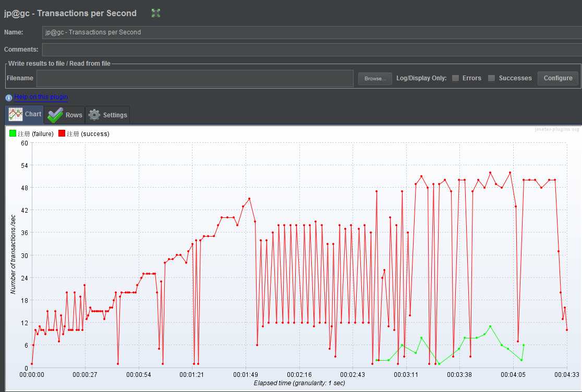The image size is (582, 392).
Task: Click the blue info icon beside help link
Action: coord(8,98)
